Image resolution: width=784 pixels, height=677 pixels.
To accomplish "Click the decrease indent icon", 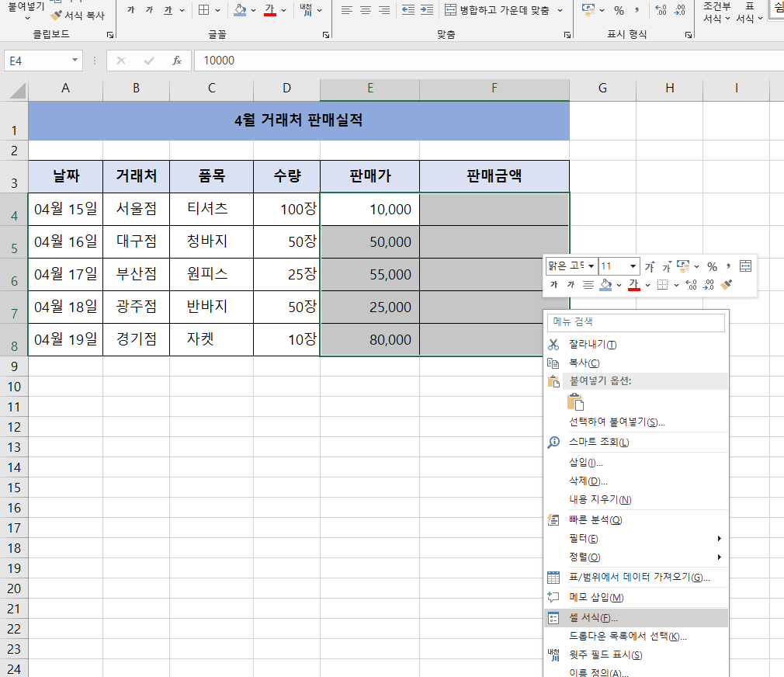I will (x=408, y=10).
